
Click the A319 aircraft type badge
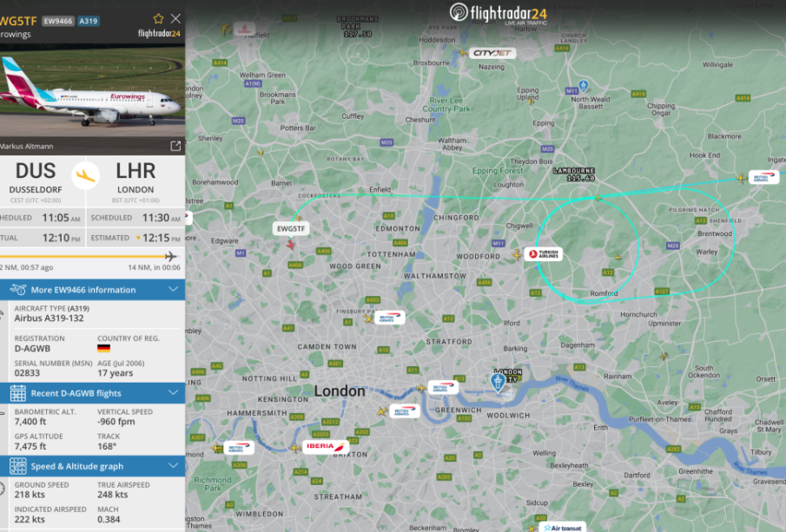[89, 21]
